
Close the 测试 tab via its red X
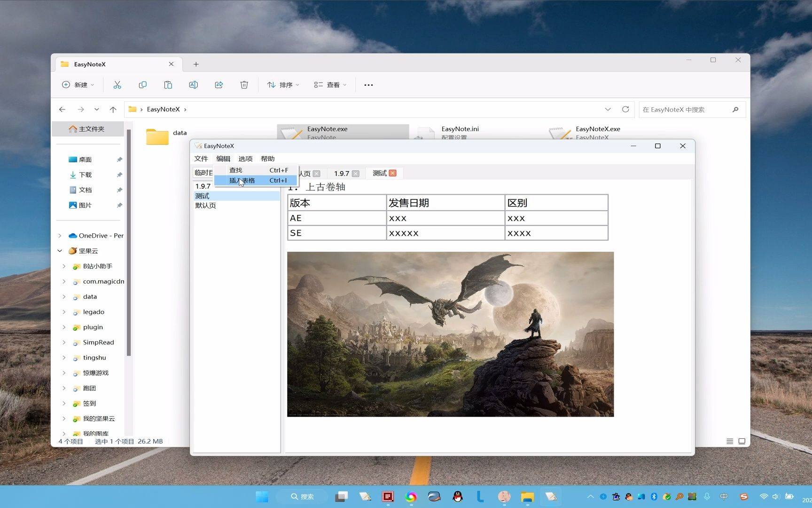pyautogui.click(x=393, y=173)
